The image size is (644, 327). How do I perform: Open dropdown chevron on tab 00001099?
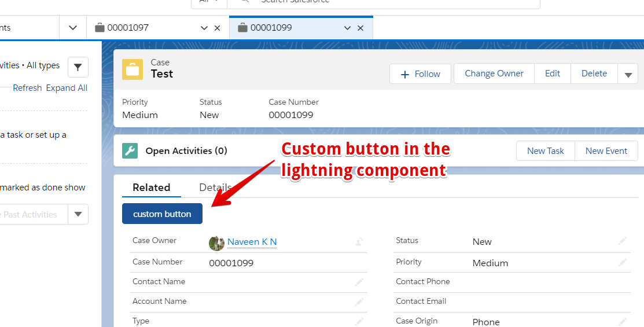pyautogui.click(x=347, y=28)
